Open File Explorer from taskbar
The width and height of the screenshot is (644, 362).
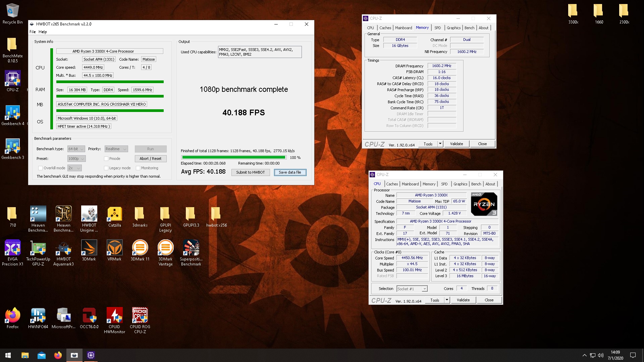click(x=25, y=355)
